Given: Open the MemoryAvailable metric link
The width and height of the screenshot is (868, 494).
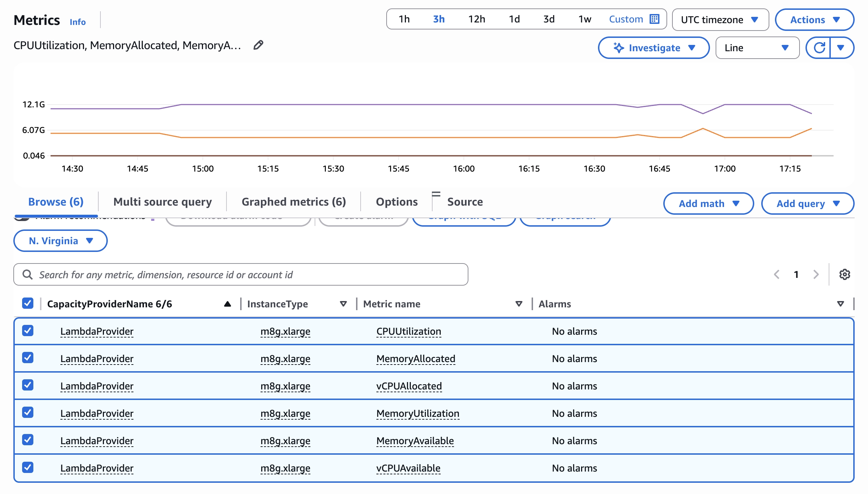Looking at the screenshot, I should coord(415,441).
